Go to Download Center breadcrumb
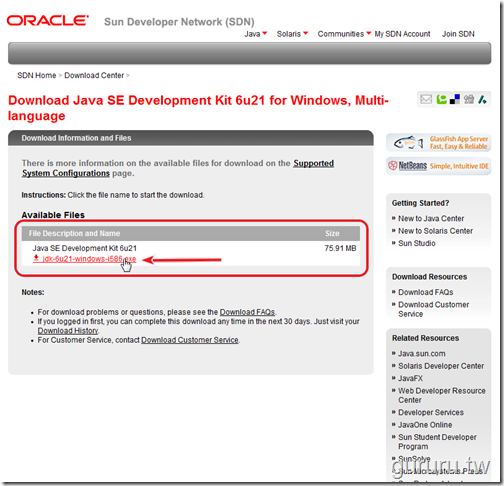Image resolution: width=504 pixels, height=486 pixels. [x=94, y=75]
